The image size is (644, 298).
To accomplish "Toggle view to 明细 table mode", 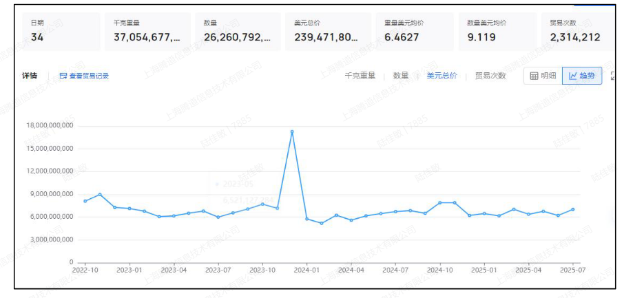I will tap(543, 76).
